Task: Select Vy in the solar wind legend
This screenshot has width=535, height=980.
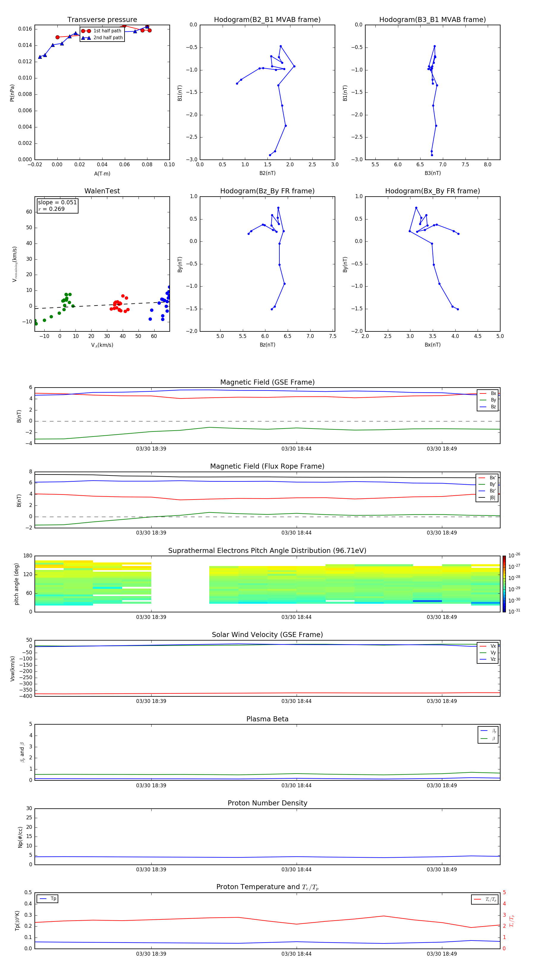Action: [488, 653]
